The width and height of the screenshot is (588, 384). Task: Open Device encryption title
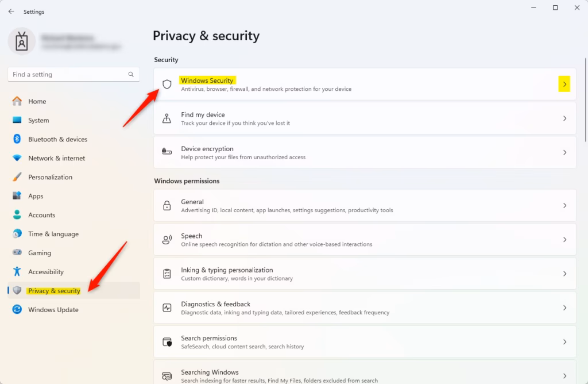[x=207, y=149]
